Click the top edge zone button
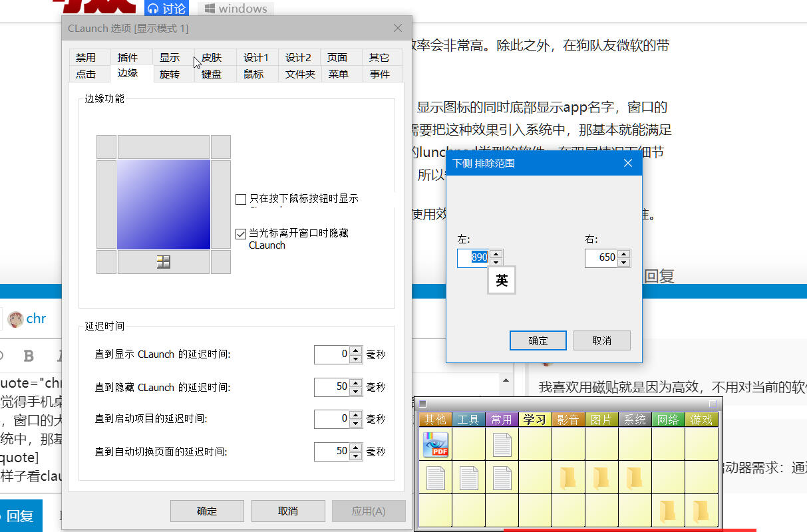 [x=164, y=146]
